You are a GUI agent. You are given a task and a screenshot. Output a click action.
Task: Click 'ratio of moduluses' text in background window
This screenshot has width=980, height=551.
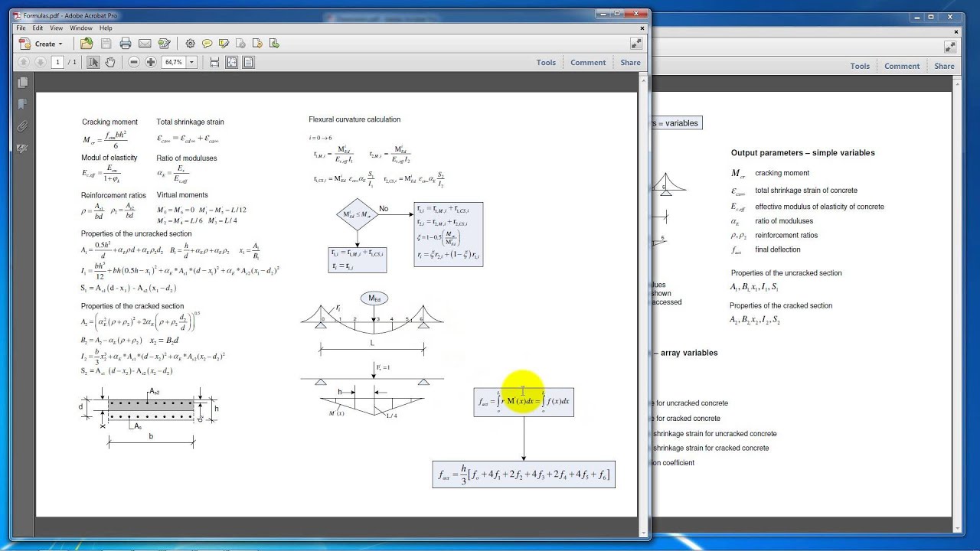point(784,221)
